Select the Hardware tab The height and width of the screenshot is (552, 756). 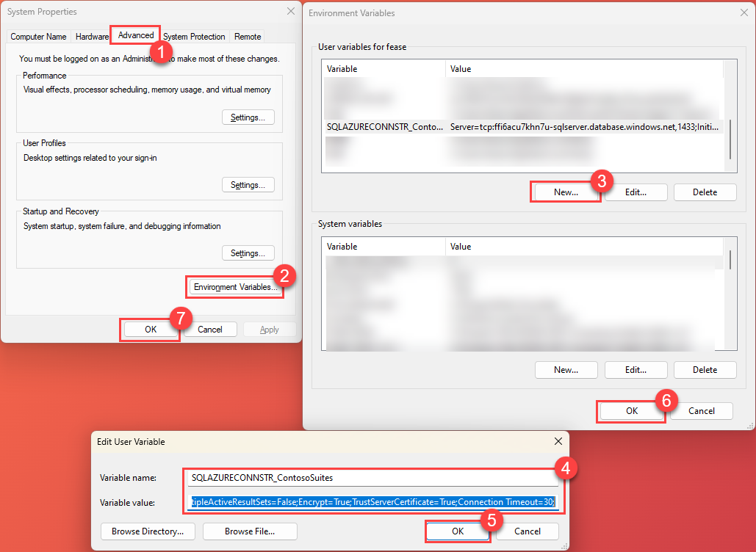[x=92, y=36]
